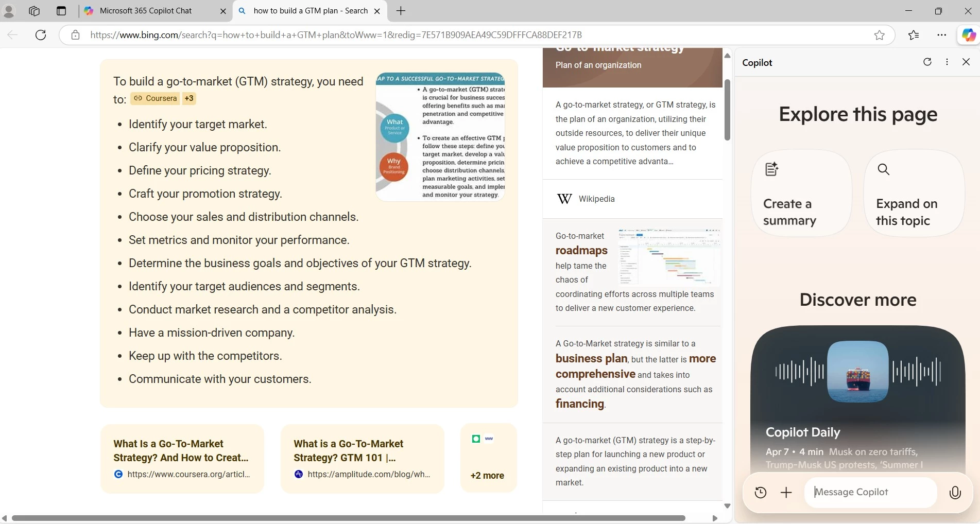Activate the Copilot microphone
980x524 pixels.
click(x=955, y=493)
